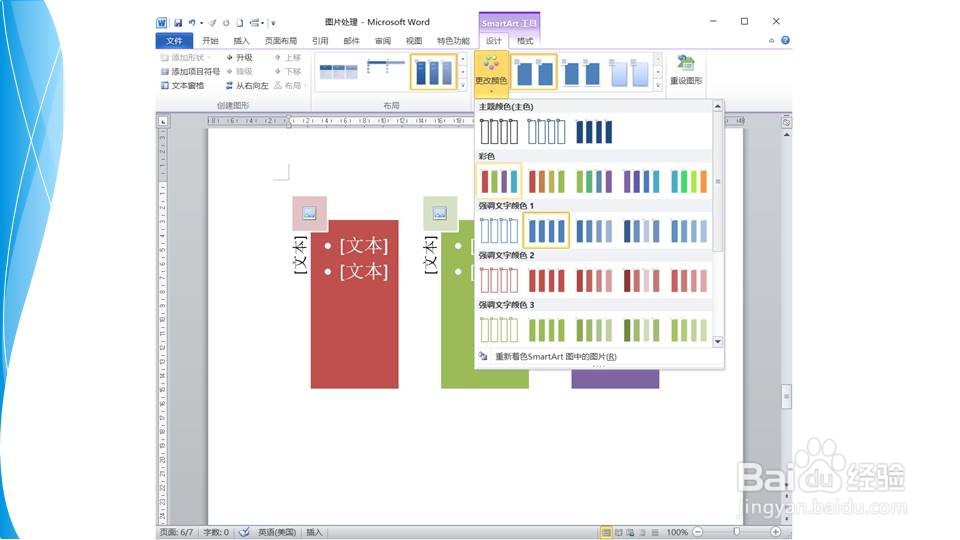Click the ribbon minimize caret icon
This screenshot has height=540, width=960.
(x=771, y=40)
